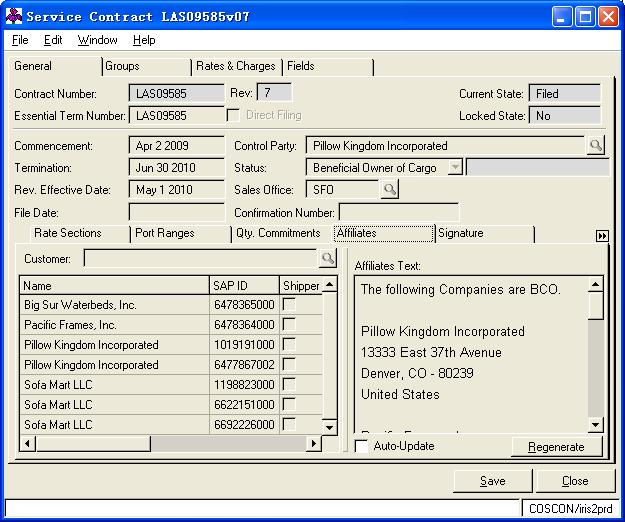Tick Shipper checkbox for Big Sur Waterbeds

(x=289, y=305)
